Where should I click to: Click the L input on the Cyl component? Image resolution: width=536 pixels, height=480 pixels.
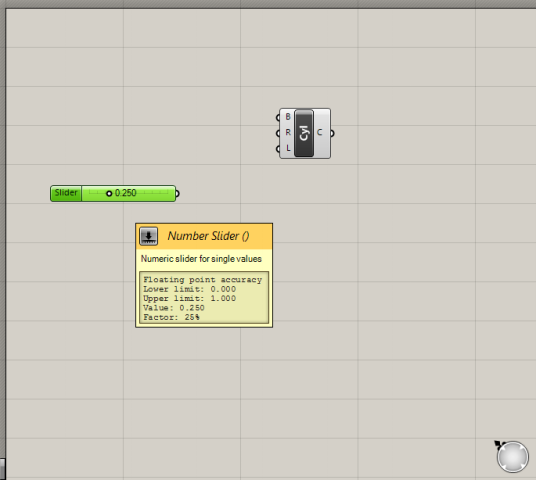[288, 148]
